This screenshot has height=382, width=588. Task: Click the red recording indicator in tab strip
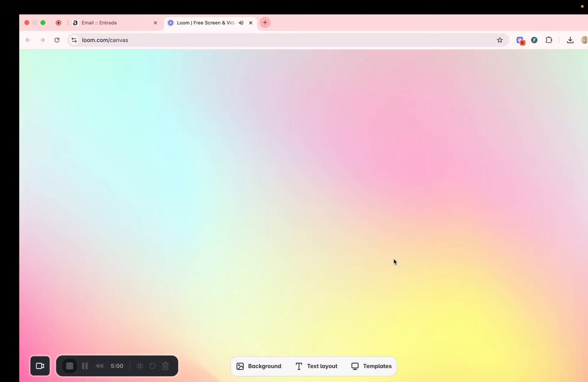click(x=58, y=22)
